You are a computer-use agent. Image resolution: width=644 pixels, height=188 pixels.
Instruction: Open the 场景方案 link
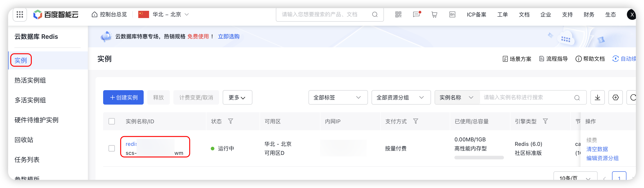[517, 59]
